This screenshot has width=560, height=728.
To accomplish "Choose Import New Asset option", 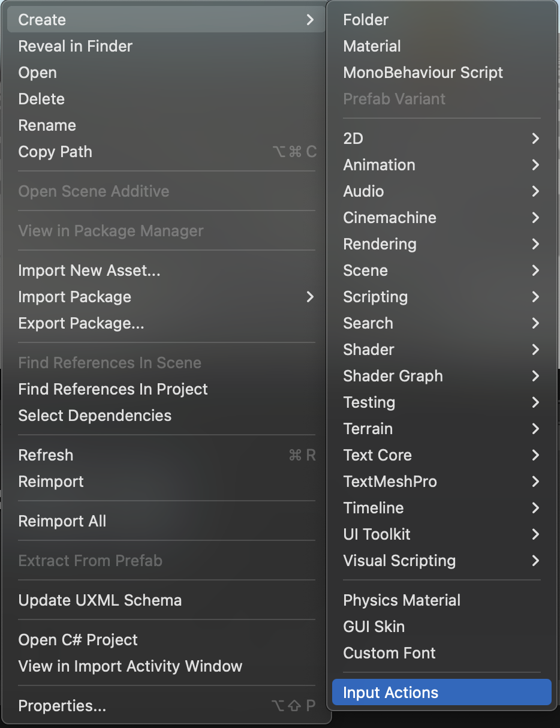I will pyautogui.click(x=89, y=270).
